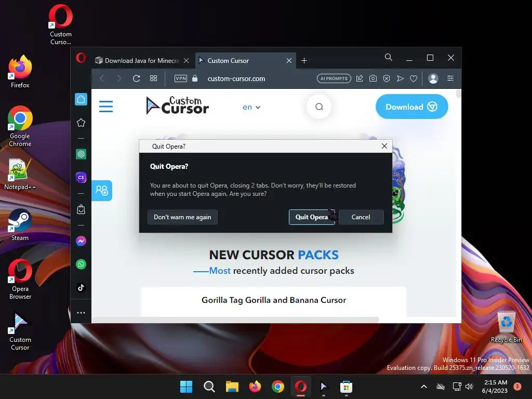Open TikTok in the Opera sidebar
Viewport: 532px width, 399px height.
(81, 288)
